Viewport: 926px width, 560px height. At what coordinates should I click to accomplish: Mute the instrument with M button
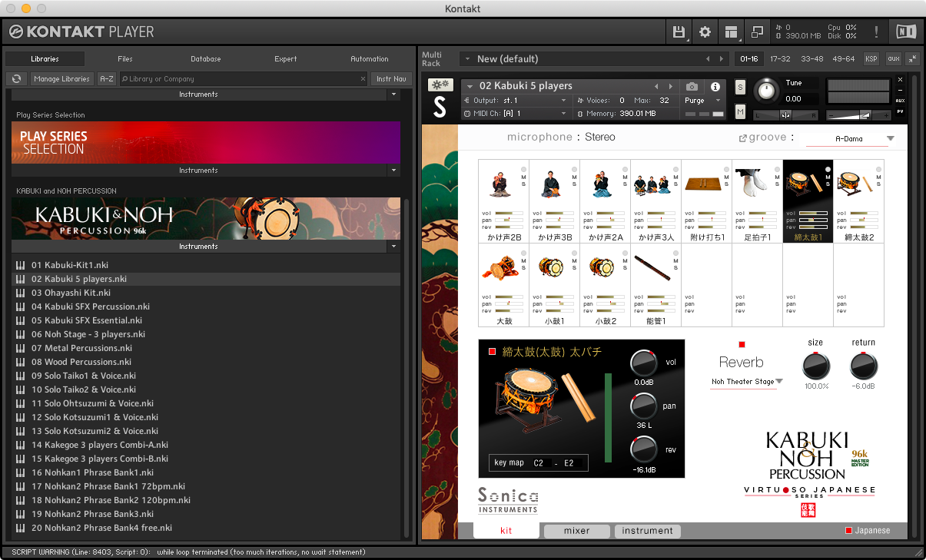pos(740,112)
